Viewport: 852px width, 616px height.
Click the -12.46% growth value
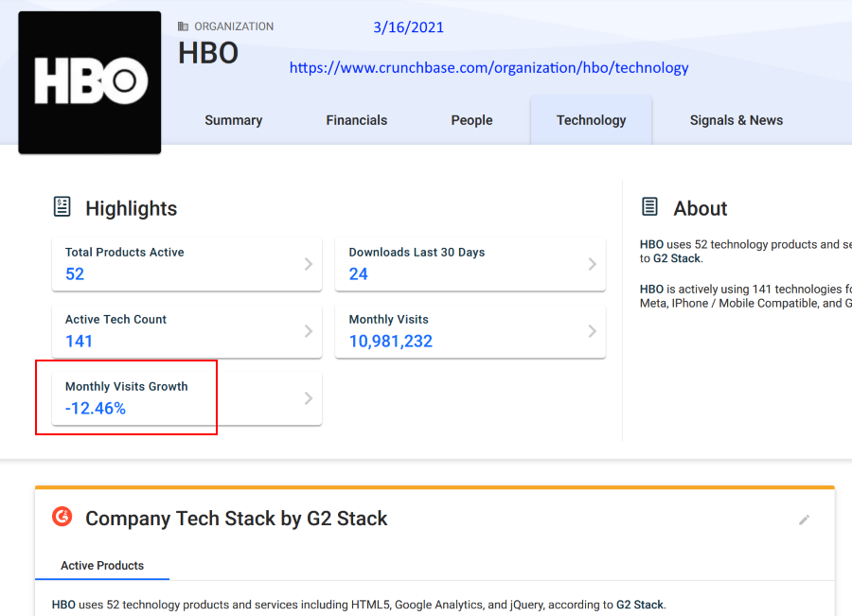point(96,409)
